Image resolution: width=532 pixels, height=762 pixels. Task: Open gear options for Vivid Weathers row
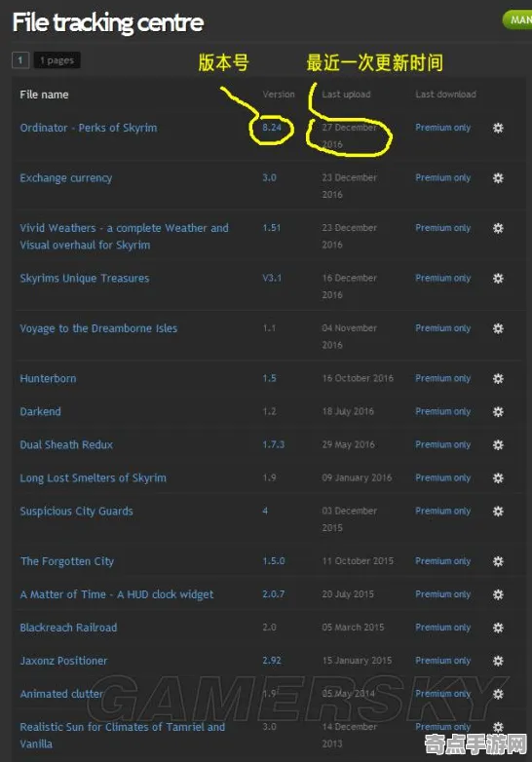pyautogui.click(x=498, y=228)
